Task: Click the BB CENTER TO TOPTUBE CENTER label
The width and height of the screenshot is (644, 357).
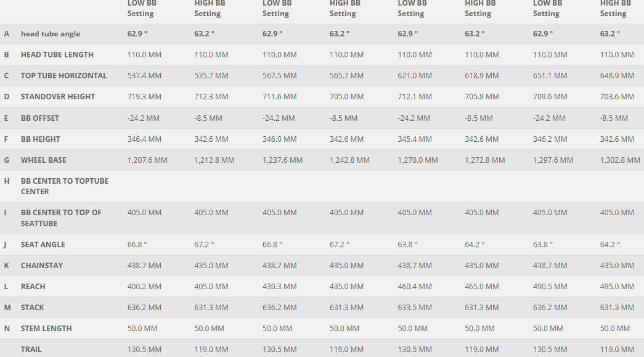Action: 65,186
